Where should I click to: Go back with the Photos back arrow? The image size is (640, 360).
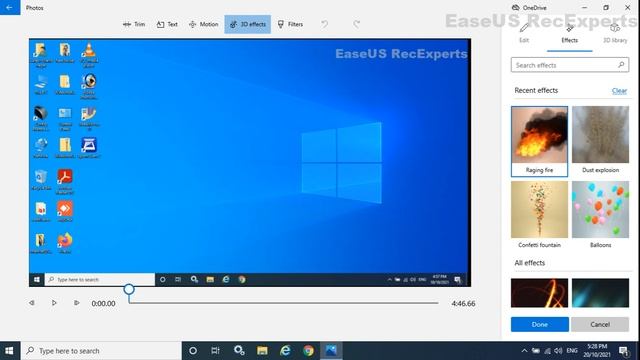point(10,7)
